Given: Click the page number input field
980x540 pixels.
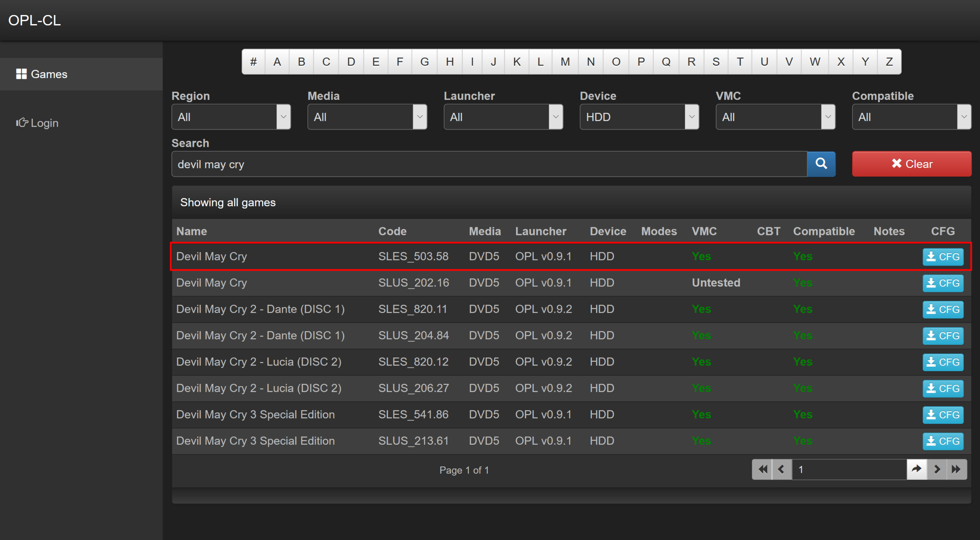Looking at the screenshot, I should pyautogui.click(x=849, y=469).
